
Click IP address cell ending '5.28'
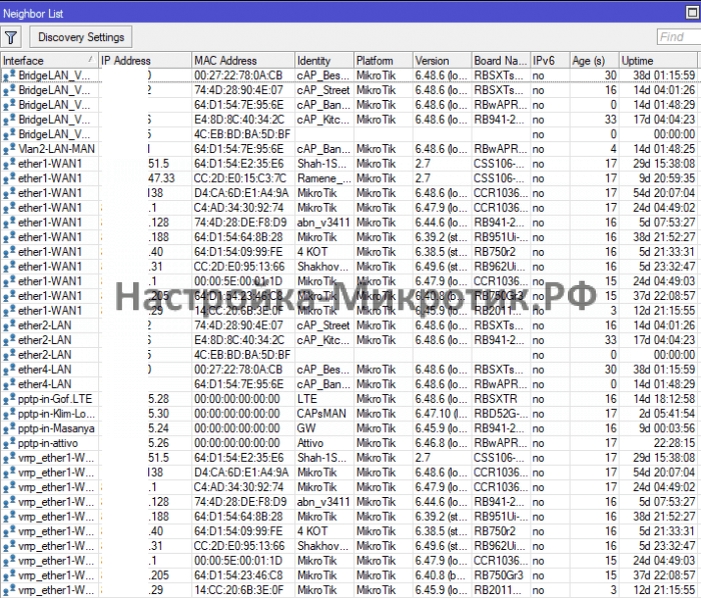click(x=159, y=399)
